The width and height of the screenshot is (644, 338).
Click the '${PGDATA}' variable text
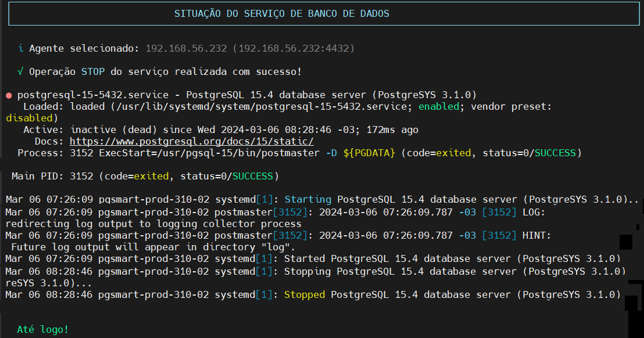coord(369,153)
